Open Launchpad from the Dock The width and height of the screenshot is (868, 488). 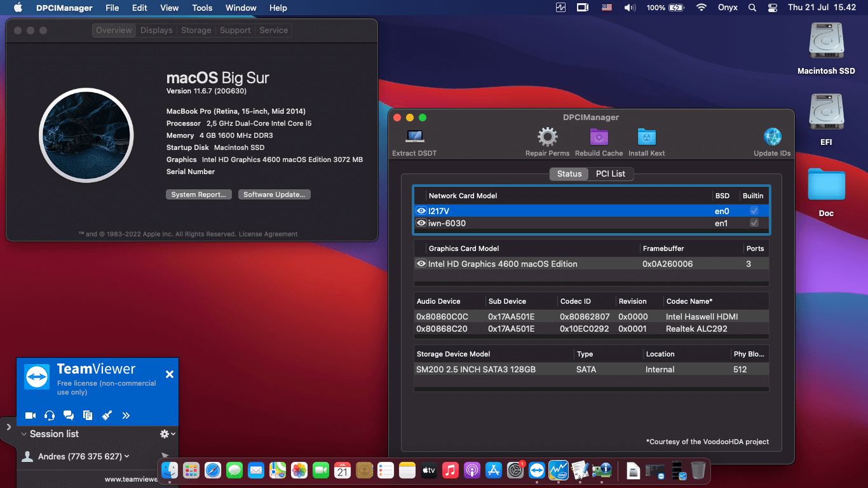tap(191, 470)
